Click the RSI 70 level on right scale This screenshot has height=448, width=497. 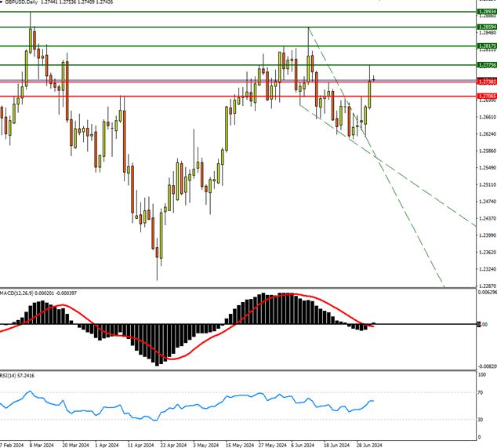tap(481, 392)
